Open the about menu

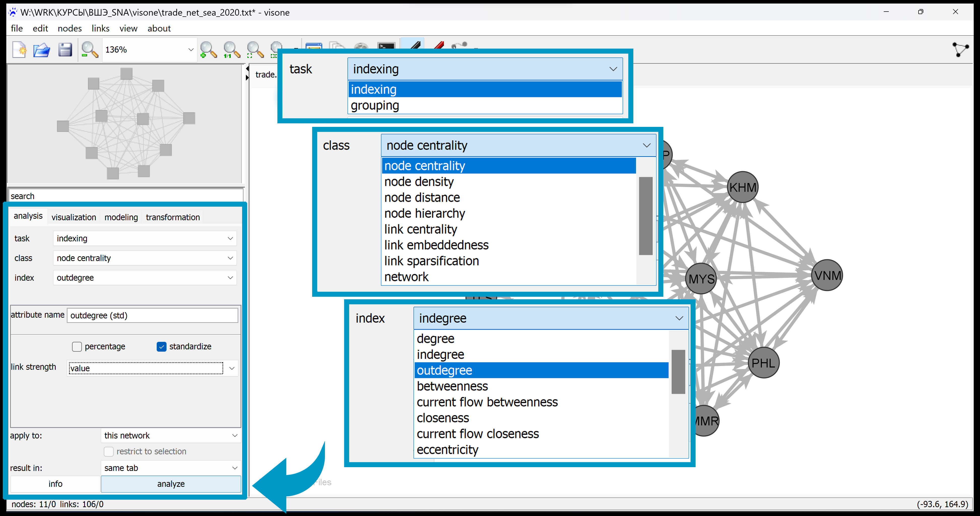[159, 28]
